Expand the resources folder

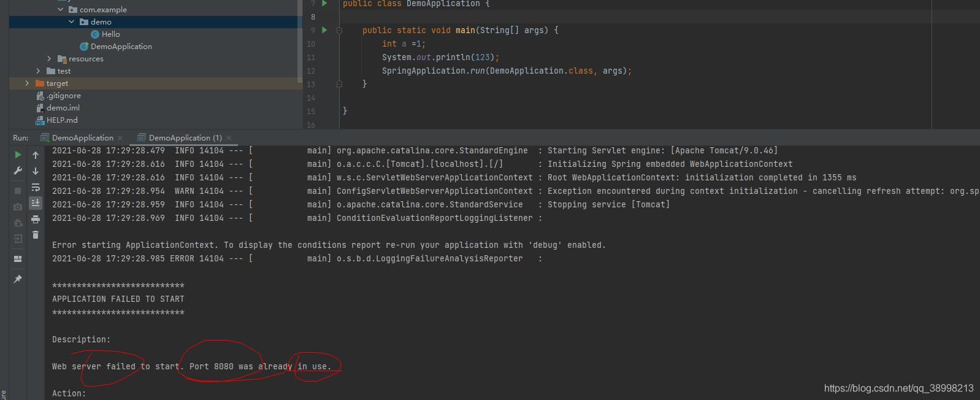pos(50,59)
